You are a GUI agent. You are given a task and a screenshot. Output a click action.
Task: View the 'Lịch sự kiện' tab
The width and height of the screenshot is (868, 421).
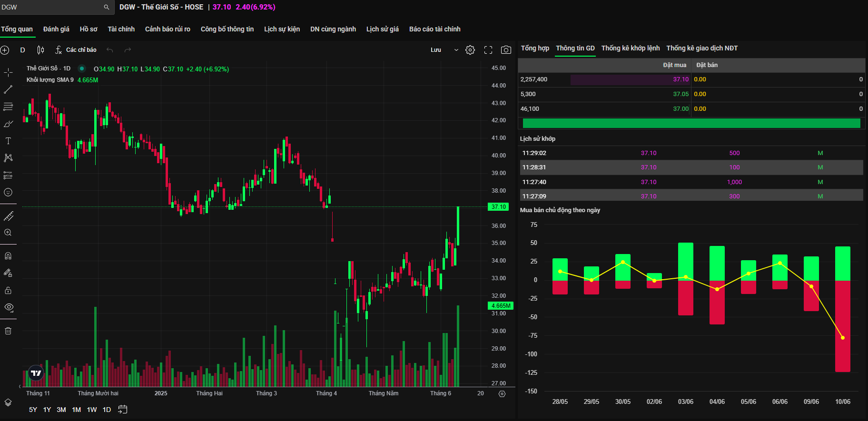pyautogui.click(x=282, y=29)
